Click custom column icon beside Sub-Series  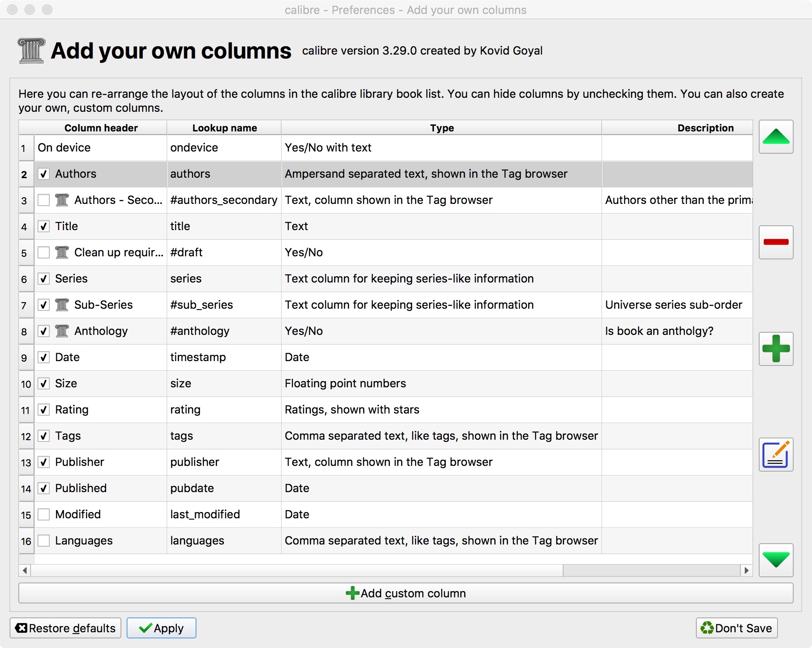tap(62, 305)
